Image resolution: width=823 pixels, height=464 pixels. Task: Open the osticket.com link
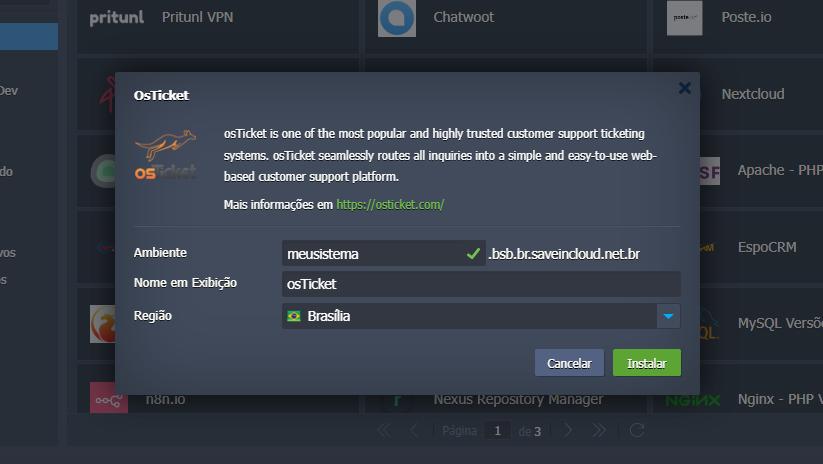390,204
